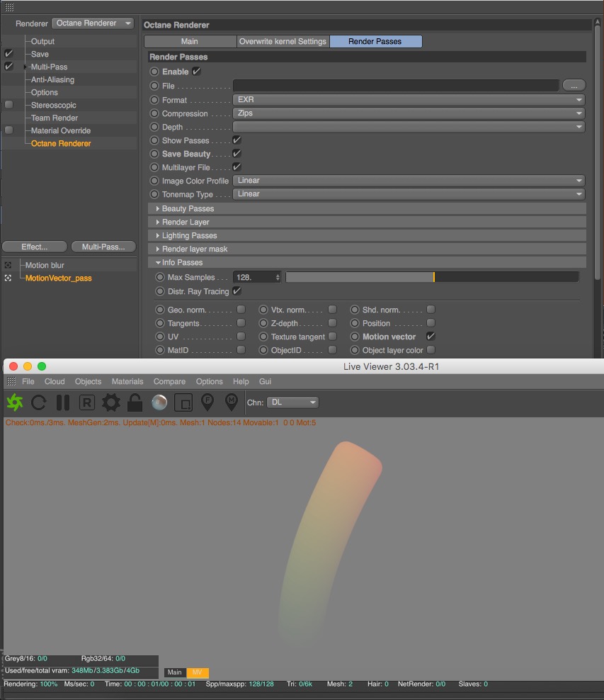Restart render with the refresh icon

pyautogui.click(x=39, y=402)
